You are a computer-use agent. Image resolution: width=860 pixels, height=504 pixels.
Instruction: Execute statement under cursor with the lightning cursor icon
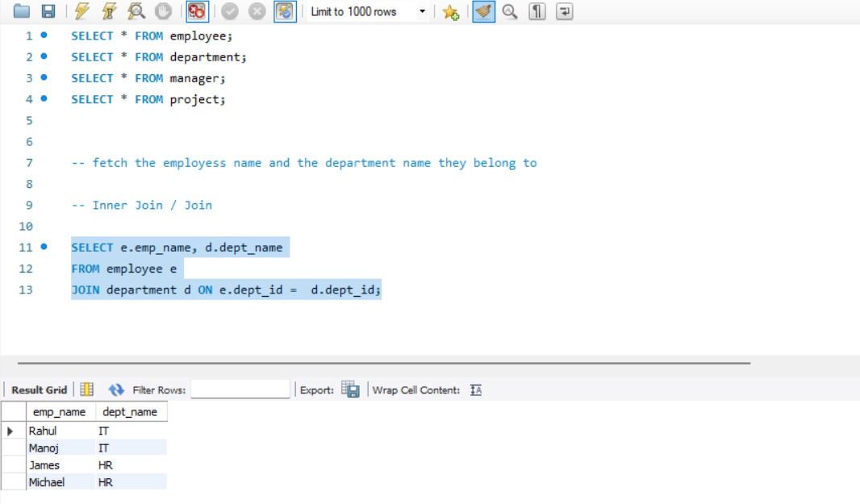[x=109, y=11]
